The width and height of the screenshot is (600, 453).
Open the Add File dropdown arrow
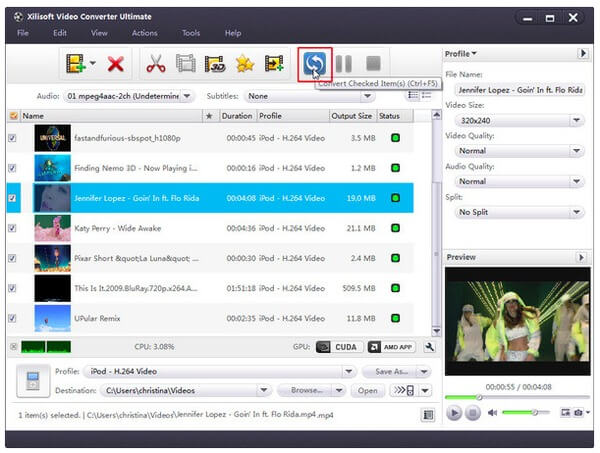[x=93, y=63]
